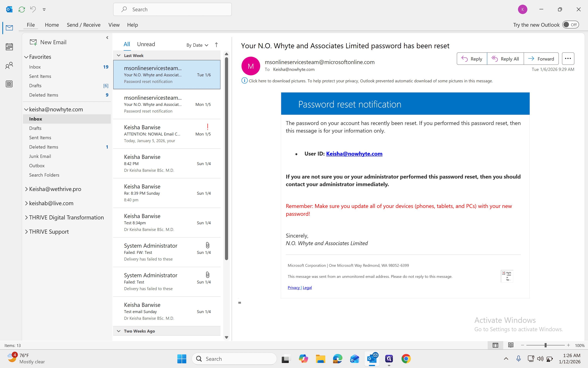Collapse the Last Week group
The image size is (588, 368).
point(119,55)
